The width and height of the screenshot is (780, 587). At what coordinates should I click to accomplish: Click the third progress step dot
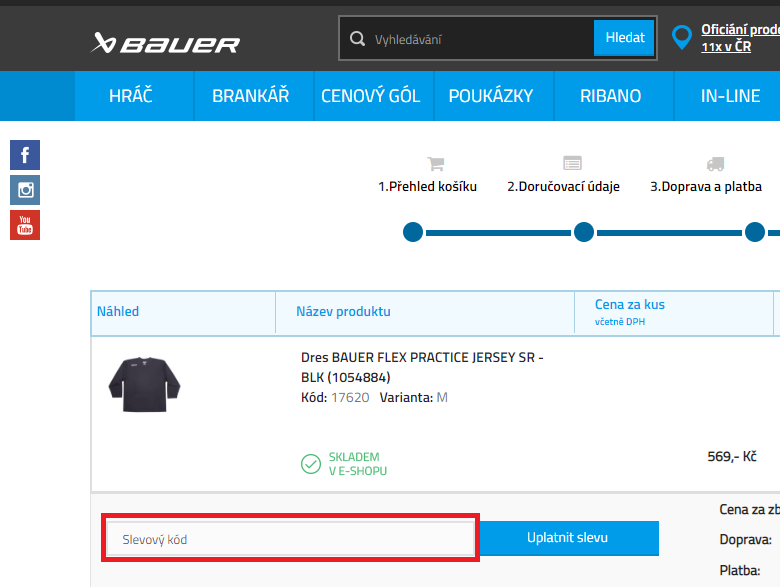point(755,232)
